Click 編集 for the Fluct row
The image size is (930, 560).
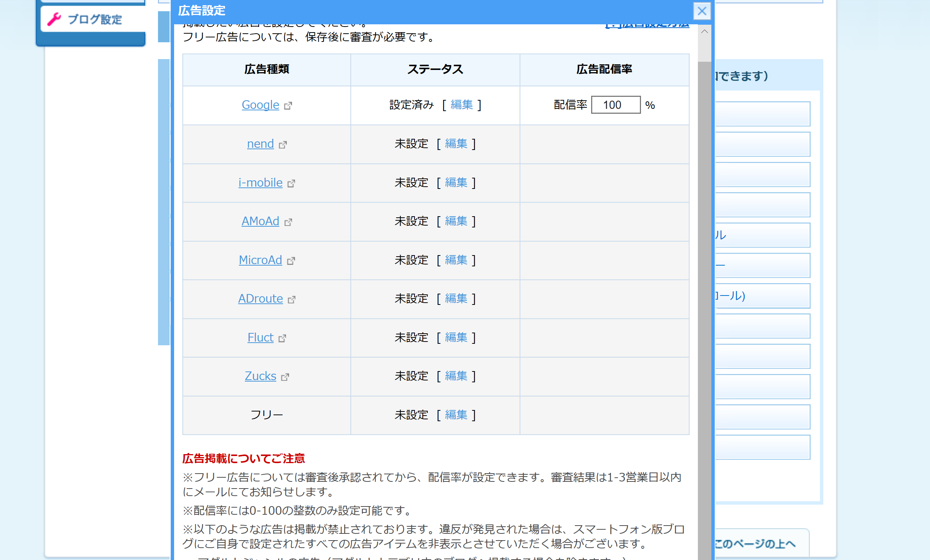tap(456, 337)
